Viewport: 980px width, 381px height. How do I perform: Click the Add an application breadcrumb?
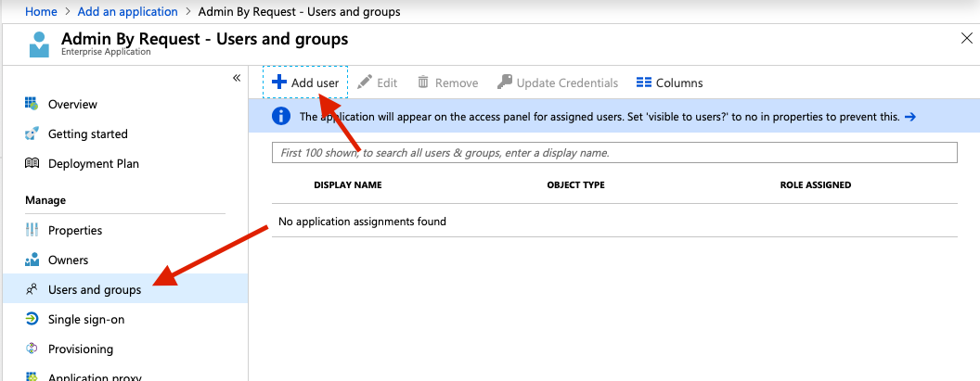(x=127, y=11)
